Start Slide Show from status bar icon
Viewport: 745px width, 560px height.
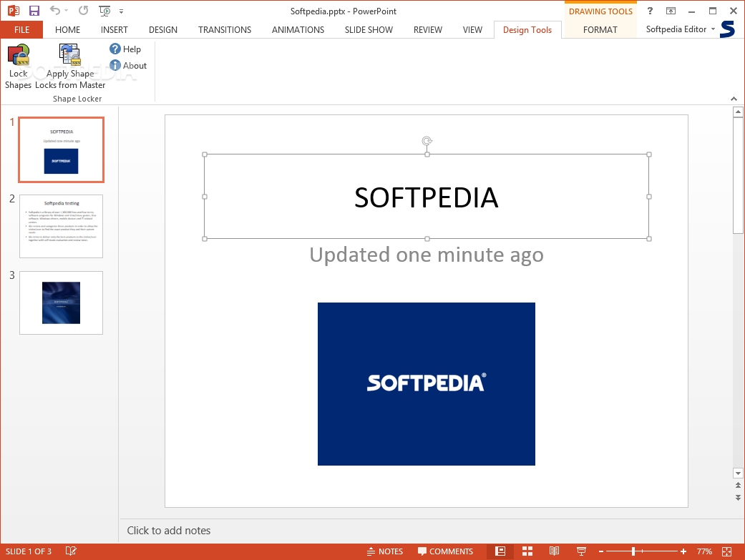pos(581,551)
